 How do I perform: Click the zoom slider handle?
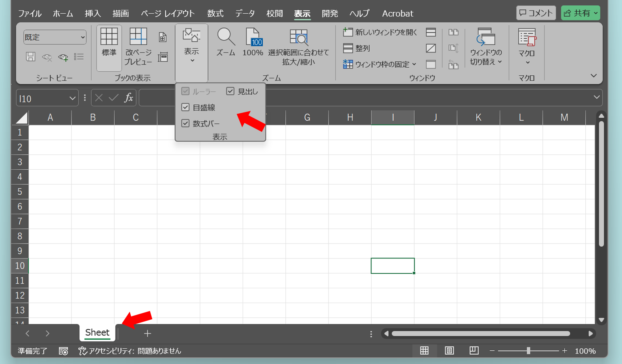(x=528, y=351)
